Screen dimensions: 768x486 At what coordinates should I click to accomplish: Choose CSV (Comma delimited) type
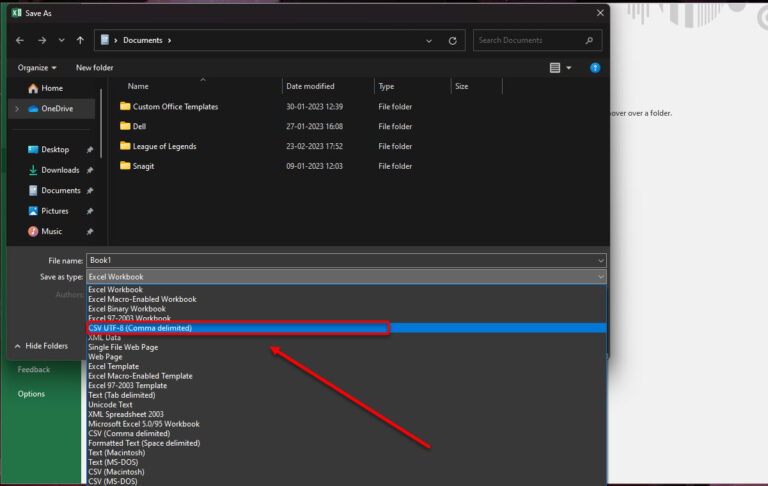pyautogui.click(x=346, y=434)
